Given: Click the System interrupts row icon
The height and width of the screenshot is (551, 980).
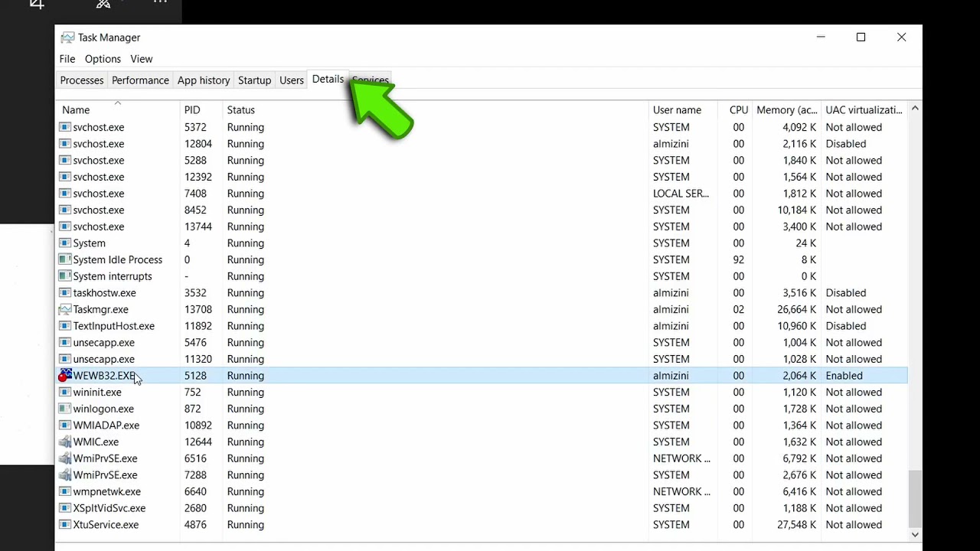Looking at the screenshot, I should [x=65, y=276].
